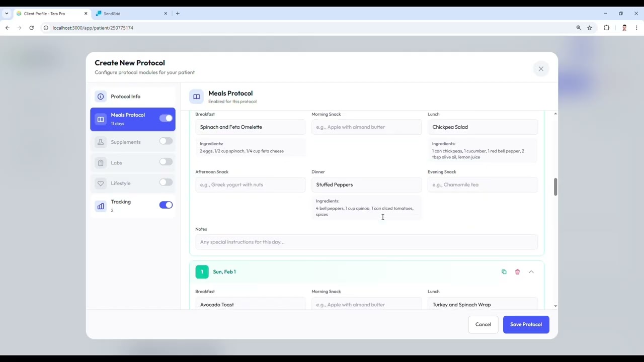The width and height of the screenshot is (644, 362).
Task: Click the Stuffed Peppers ingredients text
Action: click(364, 211)
